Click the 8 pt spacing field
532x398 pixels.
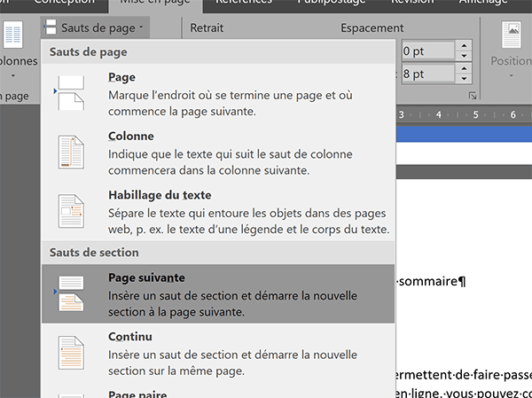[428, 74]
